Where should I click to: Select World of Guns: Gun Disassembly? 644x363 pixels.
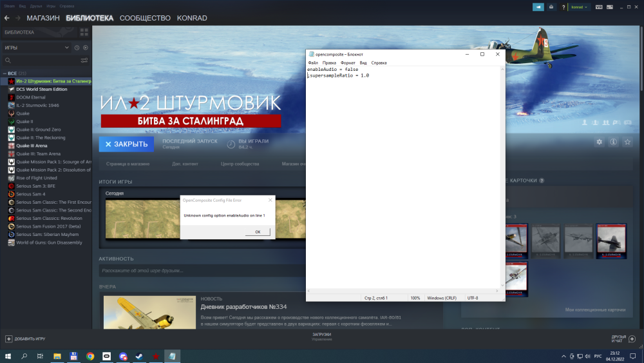click(x=49, y=242)
